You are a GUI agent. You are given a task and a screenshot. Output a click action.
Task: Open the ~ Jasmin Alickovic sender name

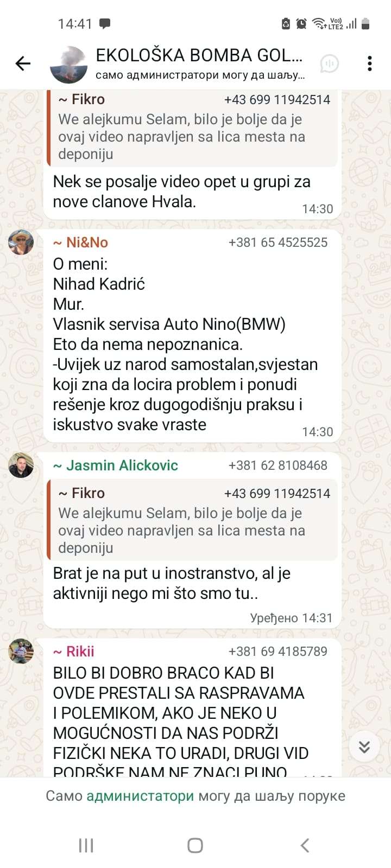click(x=115, y=465)
